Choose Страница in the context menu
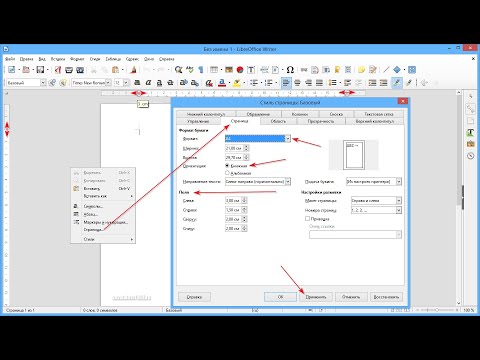This screenshot has height=360, width=480. point(103,230)
